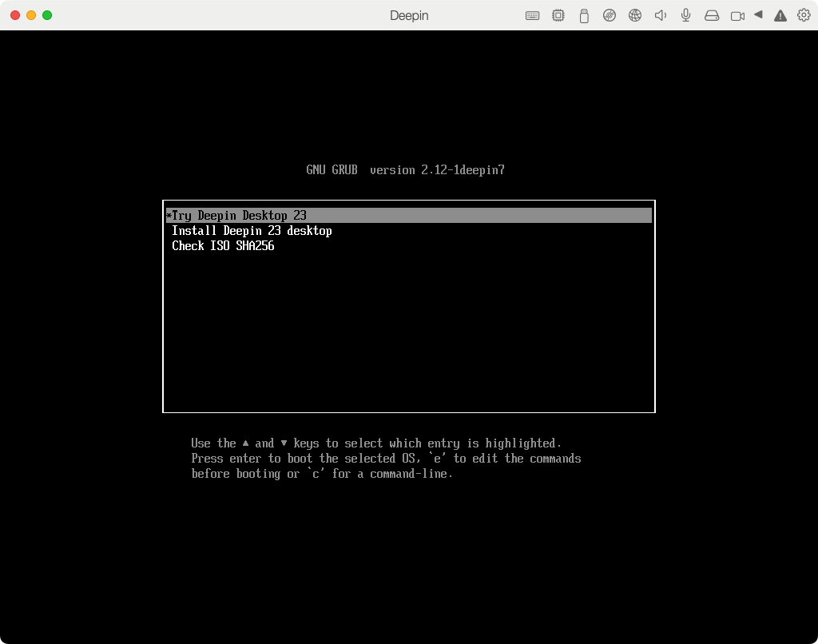Click the video camera icon

(737, 16)
